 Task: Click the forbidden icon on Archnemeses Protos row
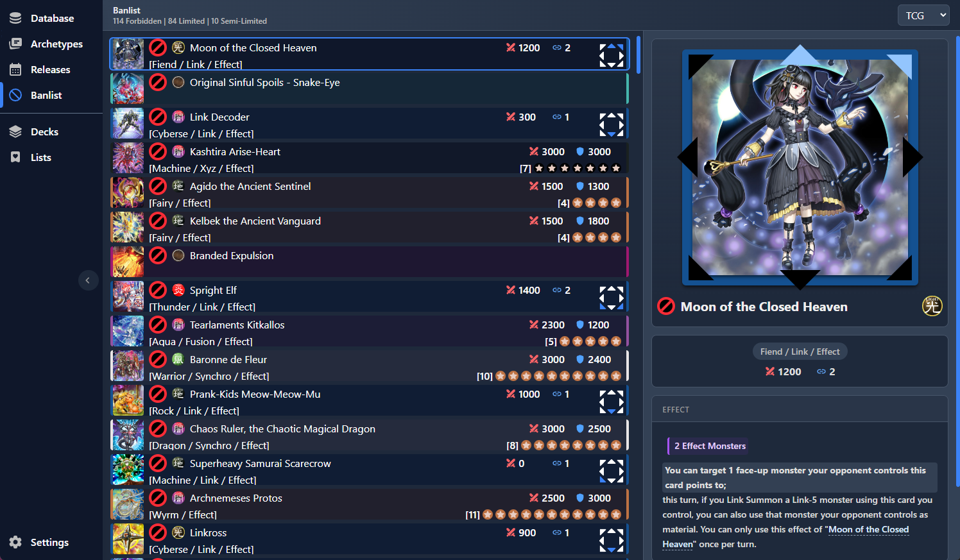click(158, 498)
